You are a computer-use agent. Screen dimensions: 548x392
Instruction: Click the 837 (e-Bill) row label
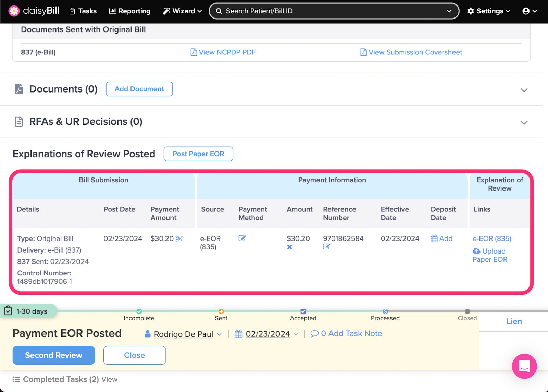coord(38,52)
